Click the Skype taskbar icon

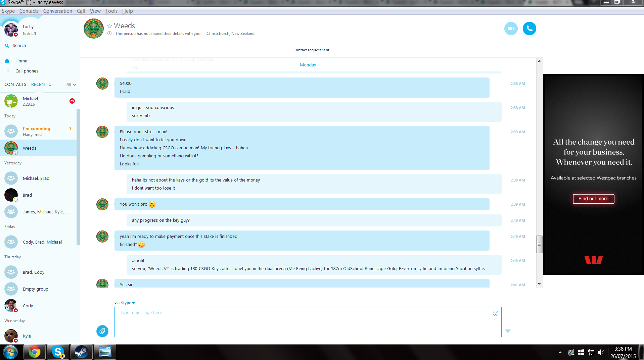(x=58, y=352)
